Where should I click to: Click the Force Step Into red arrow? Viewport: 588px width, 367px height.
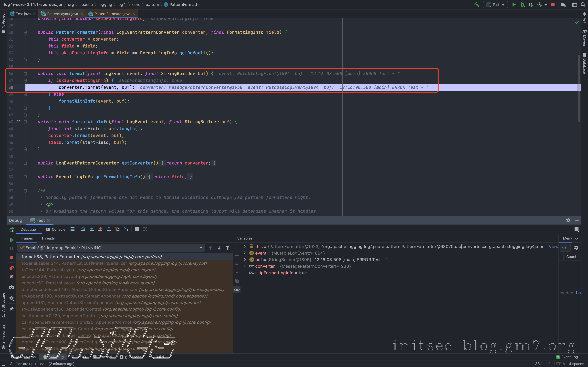click(x=100, y=229)
